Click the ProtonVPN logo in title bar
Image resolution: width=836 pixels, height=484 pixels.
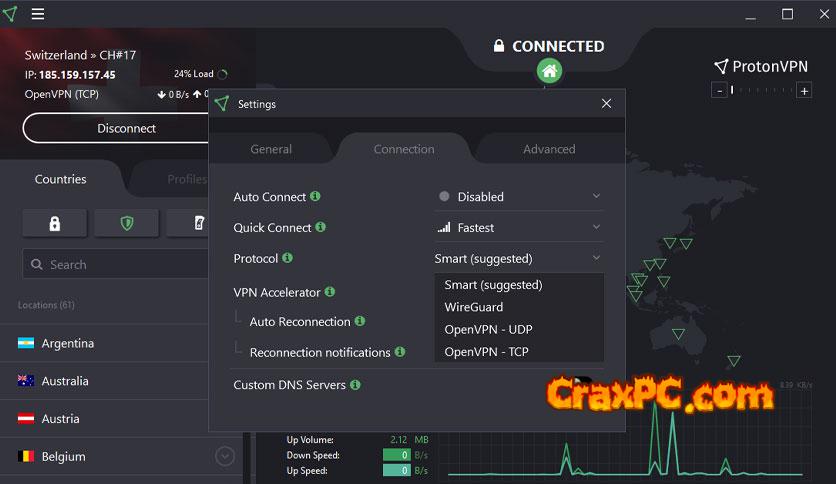10,13
